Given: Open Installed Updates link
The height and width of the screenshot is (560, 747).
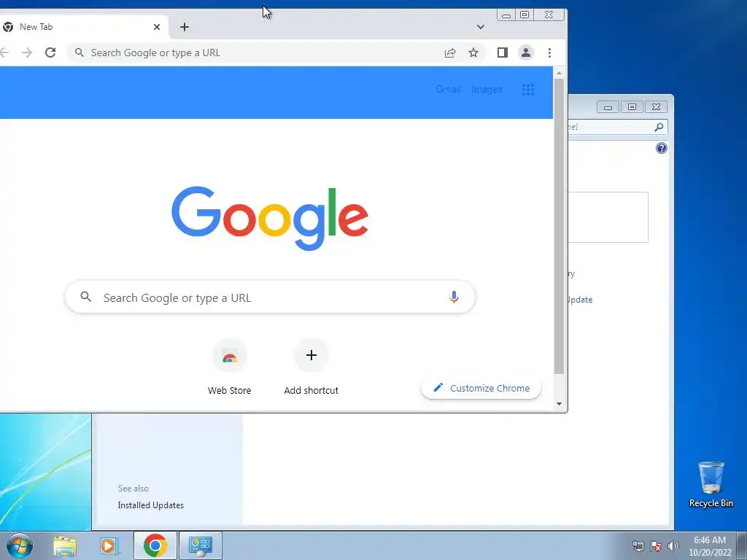Looking at the screenshot, I should 150,505.
